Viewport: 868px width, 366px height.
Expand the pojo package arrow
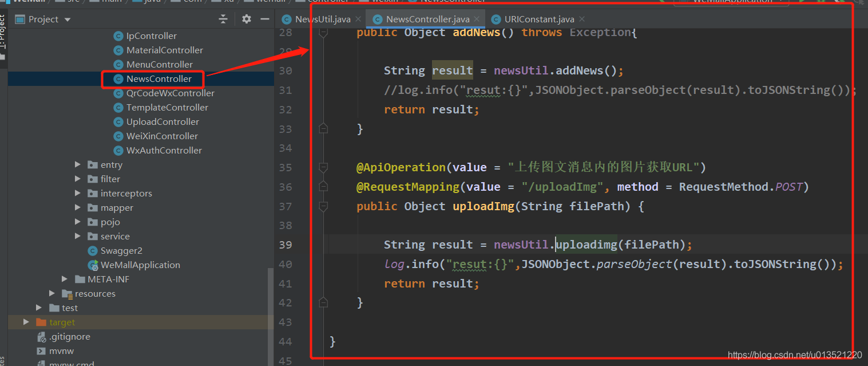pyautogui.click(x=78, y=222)
